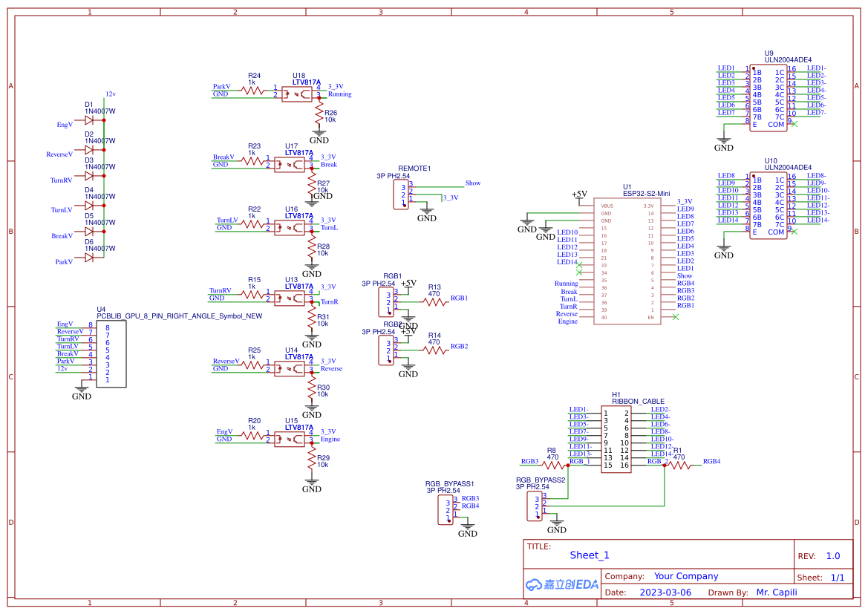Select the Show net label near REMOTE1
868x614 pixels.
point(472,183)
